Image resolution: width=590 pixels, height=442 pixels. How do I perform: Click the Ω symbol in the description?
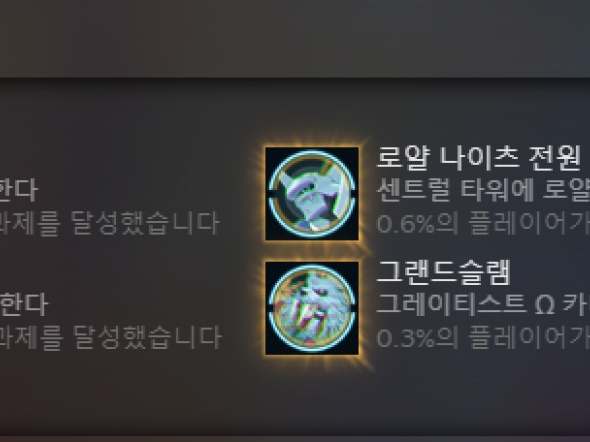coord(544,306)
